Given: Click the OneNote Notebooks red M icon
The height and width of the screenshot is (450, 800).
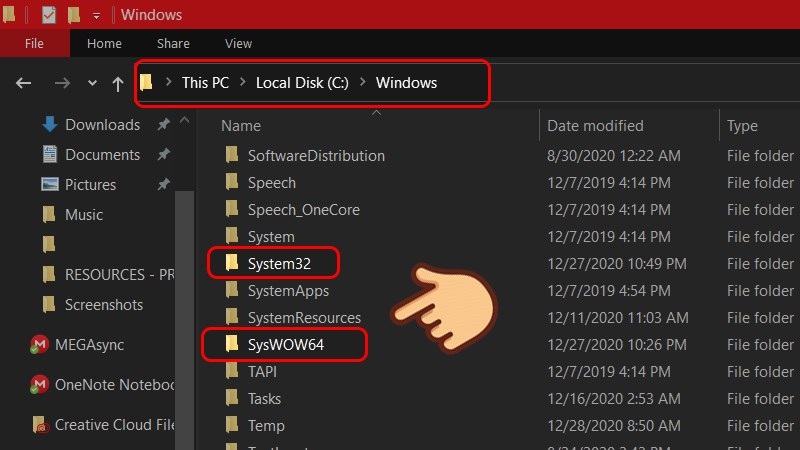Looking at the screenshot, I should coord(39,384).
